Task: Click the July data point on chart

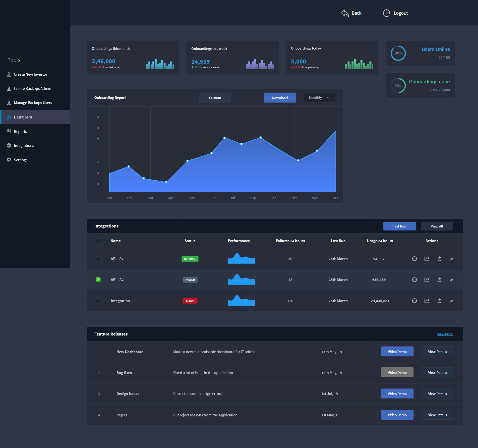Action: coord(225,138)
